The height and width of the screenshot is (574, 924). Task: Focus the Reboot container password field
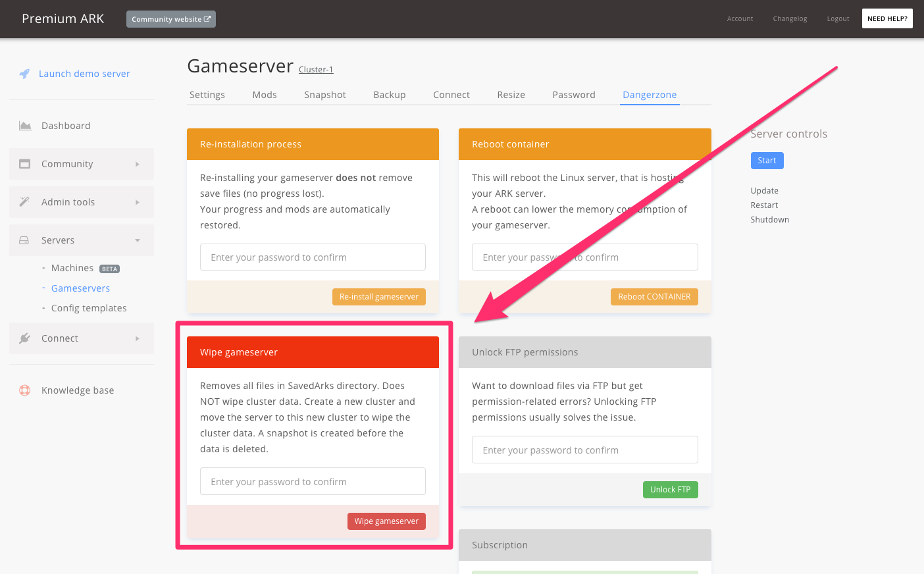584,257
